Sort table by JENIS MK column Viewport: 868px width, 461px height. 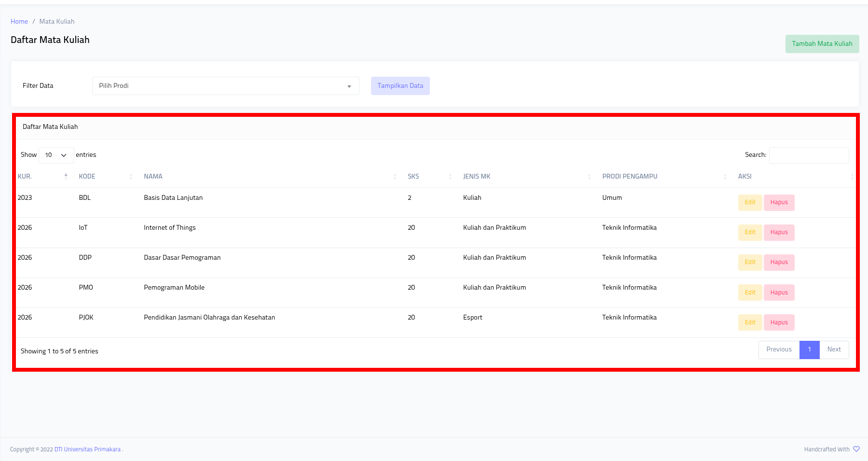[x=526, y=177]
